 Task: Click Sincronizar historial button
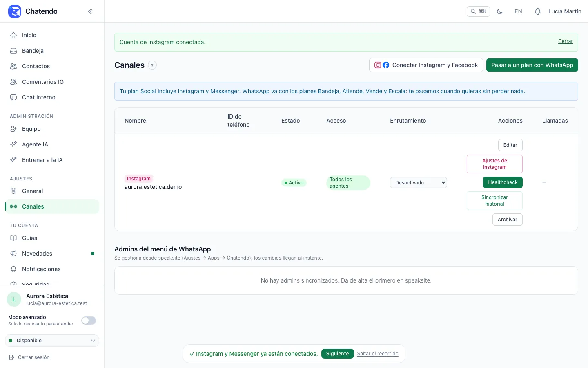(494, 201)
